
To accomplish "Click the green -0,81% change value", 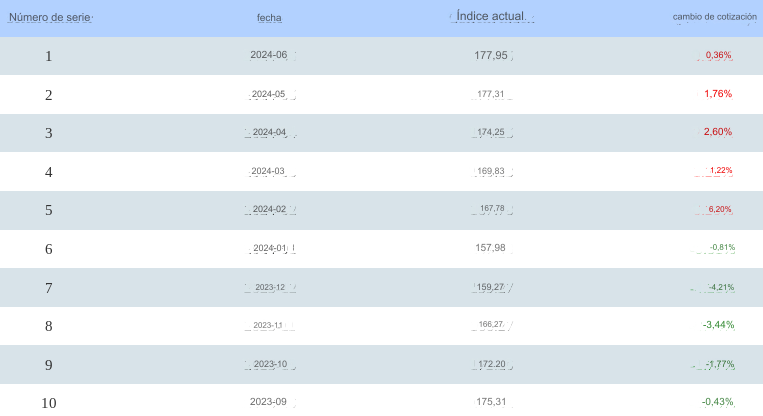I will coord(722,247).
